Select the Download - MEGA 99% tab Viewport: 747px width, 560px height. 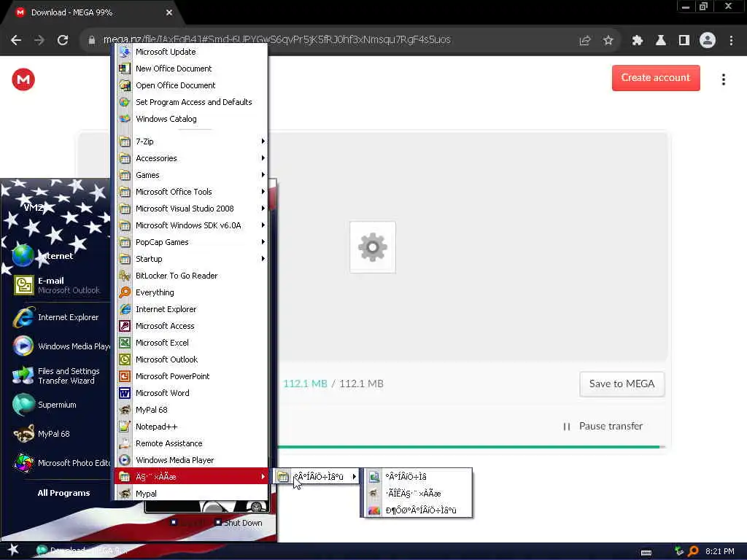(93, 13)
